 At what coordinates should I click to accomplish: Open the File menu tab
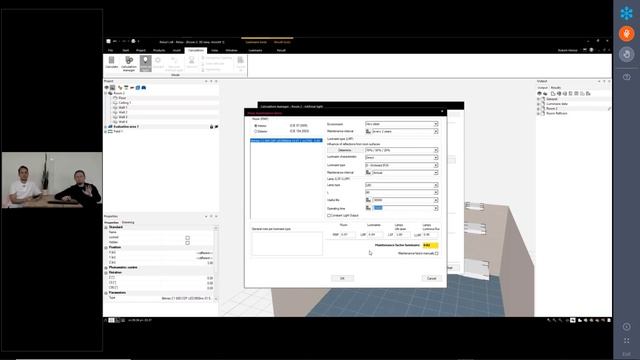pyautogui.click(x=110, y=50)
